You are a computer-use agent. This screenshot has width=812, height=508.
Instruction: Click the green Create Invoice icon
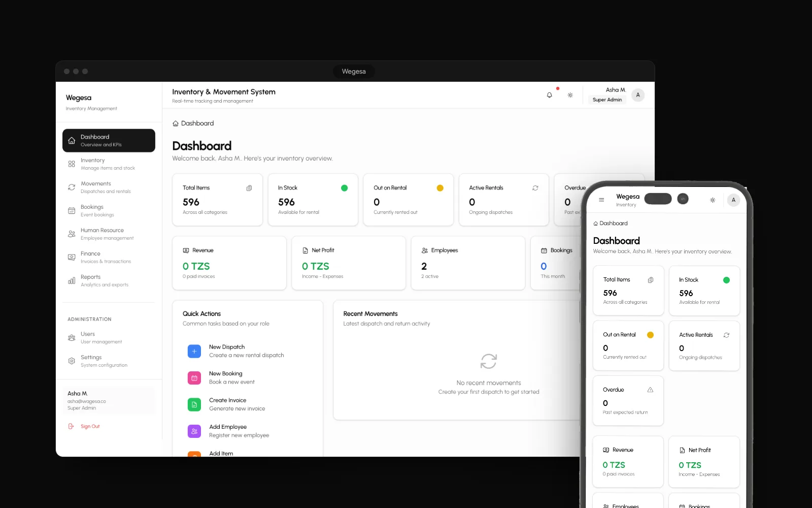click(x=194, y=404)
